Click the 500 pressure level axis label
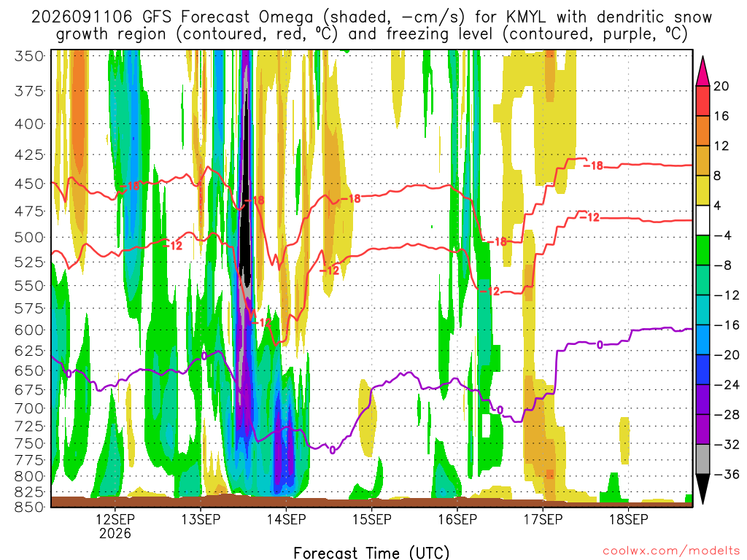The height and width of the screenshot is (560, 747). pyautogui.click(x=28, y=237)
